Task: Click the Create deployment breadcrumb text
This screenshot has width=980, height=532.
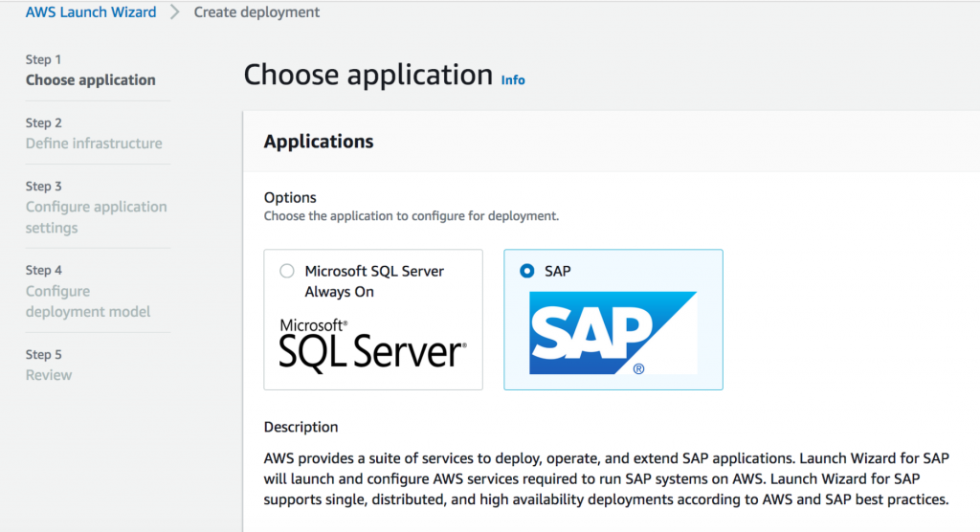Action: pos(256,12)
